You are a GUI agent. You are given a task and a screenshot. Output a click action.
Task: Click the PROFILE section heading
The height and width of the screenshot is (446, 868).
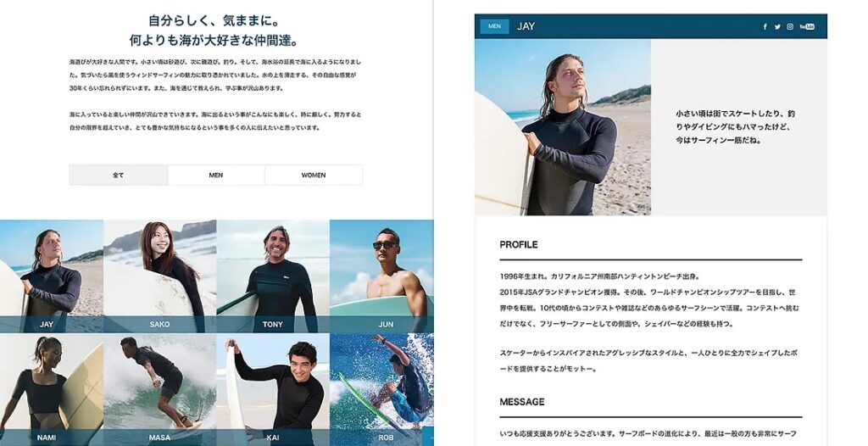point(519,244)
